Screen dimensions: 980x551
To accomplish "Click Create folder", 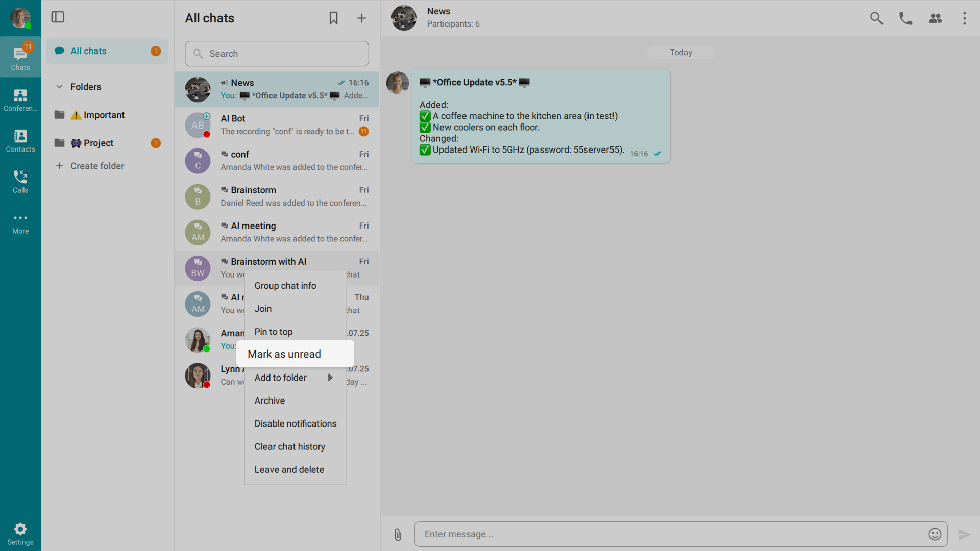I will (x=97, y=166).
